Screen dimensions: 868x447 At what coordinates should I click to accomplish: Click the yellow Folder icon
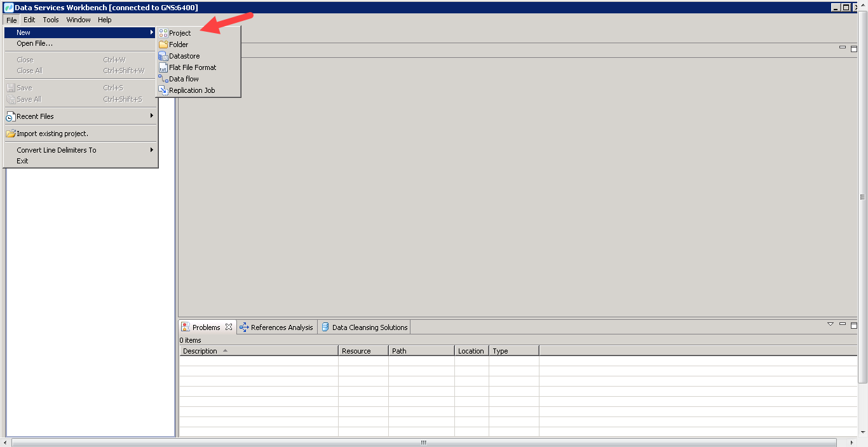[x=163, y=45]
